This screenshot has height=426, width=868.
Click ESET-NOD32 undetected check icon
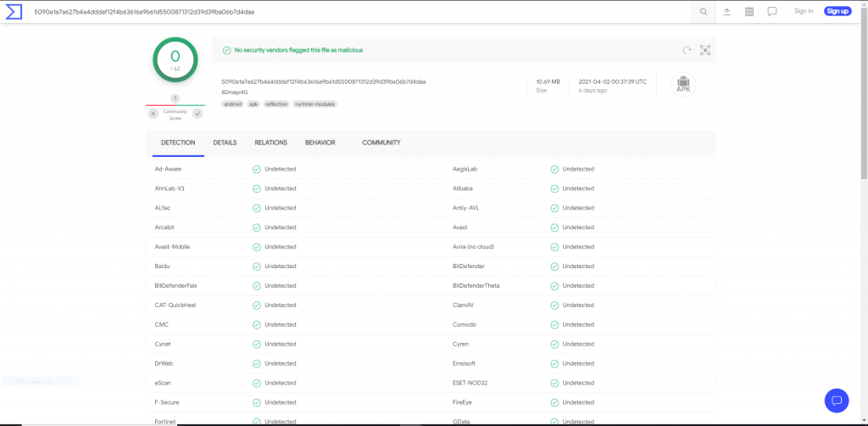(x=554, y=383)
